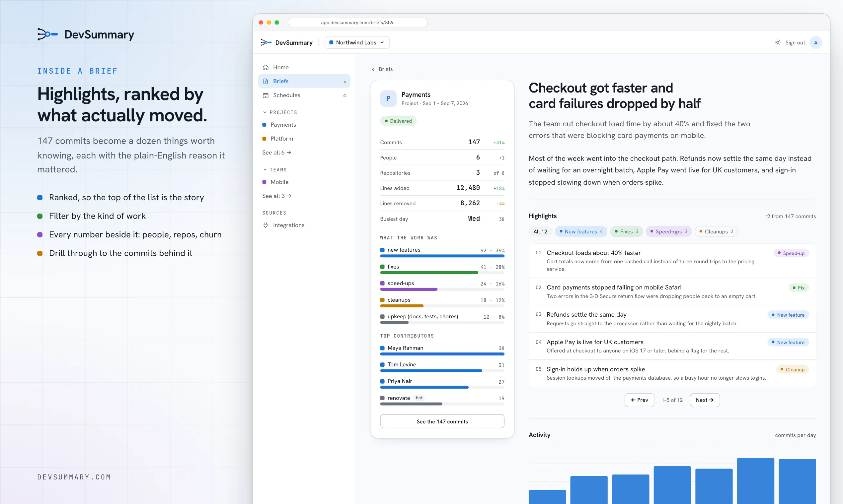Image resolution: width=843 pixels, height=504 pixels.
Task: Click the renovate bot contributor
Action: tap(442, 401)
